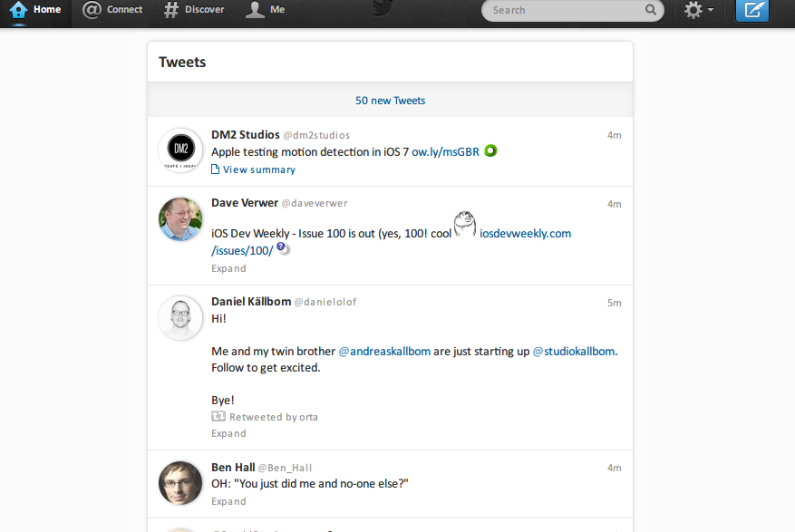Viewport: 795px width, 532px height.
Task: Open the Home tab
Action: [35, 10]
